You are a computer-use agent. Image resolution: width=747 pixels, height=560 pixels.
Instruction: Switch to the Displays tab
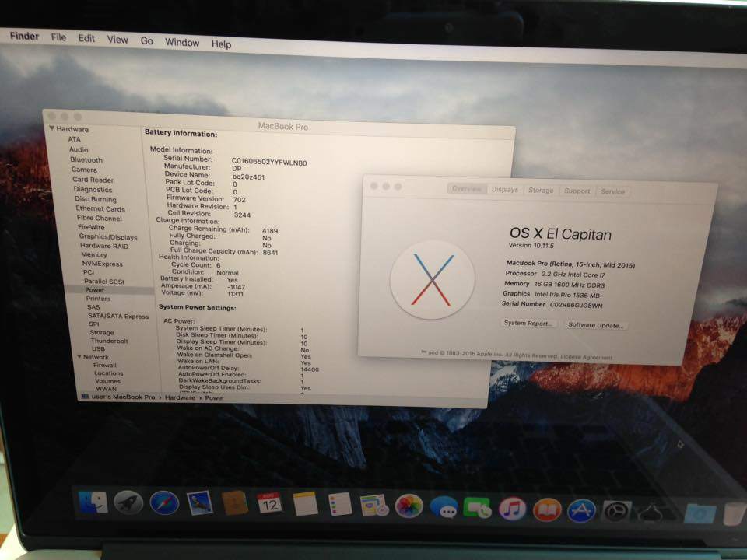(x=504, y=190)
